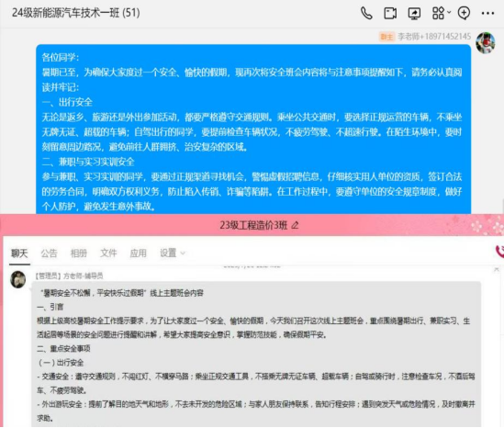The width and height of the screenshot is (504, 428).
Task: Open the three-dots more menu
Action: 487,14
